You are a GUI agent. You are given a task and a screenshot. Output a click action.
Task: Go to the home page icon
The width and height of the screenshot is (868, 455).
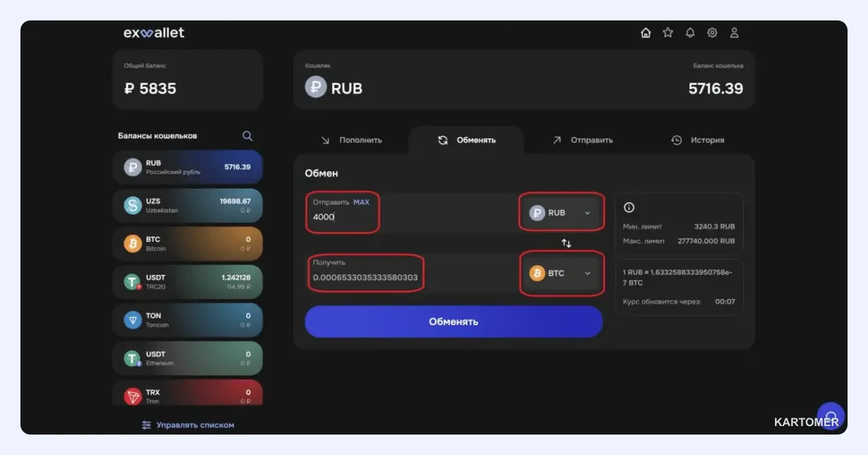click(x=645, y=32)
